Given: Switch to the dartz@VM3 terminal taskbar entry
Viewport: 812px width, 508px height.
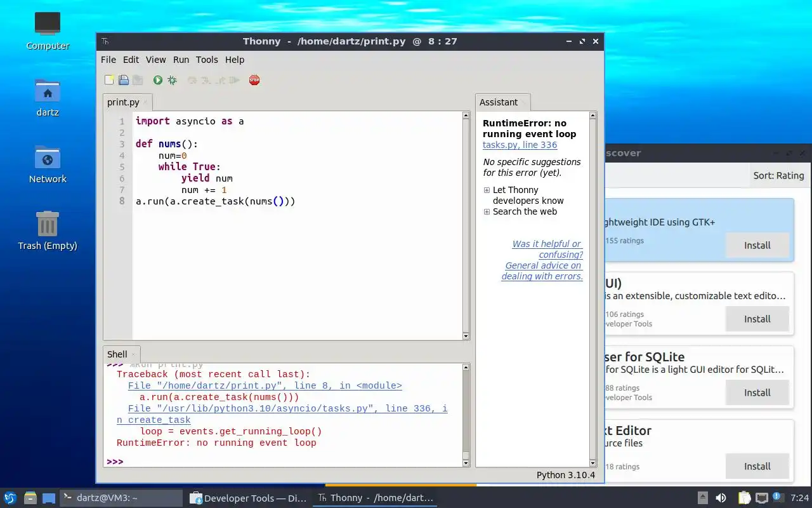Looking at the screenshot, I should 121,498.
